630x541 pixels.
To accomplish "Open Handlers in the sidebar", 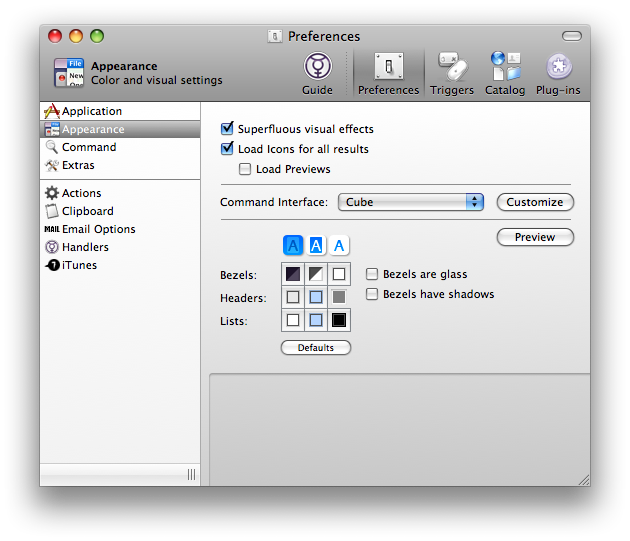I will point(120,247).
